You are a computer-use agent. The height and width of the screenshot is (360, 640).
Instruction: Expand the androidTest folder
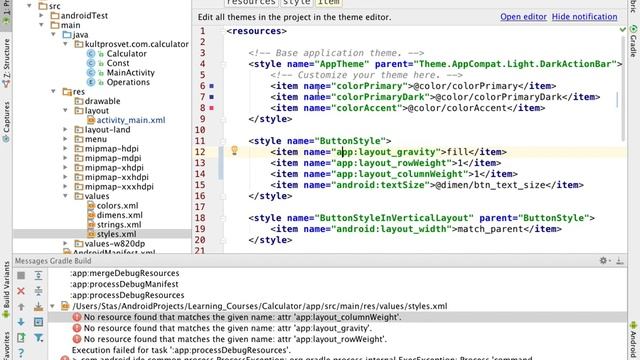pyautogui.click(x=41, y=16)
